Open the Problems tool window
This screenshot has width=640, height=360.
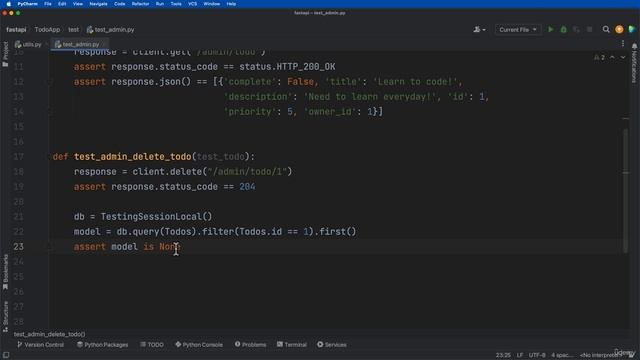pyautogui.click(x=250, y=344)
